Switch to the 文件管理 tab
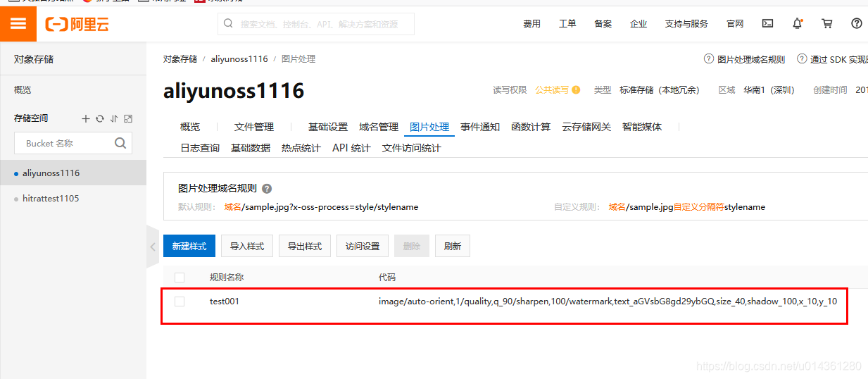 pos(254,127)
